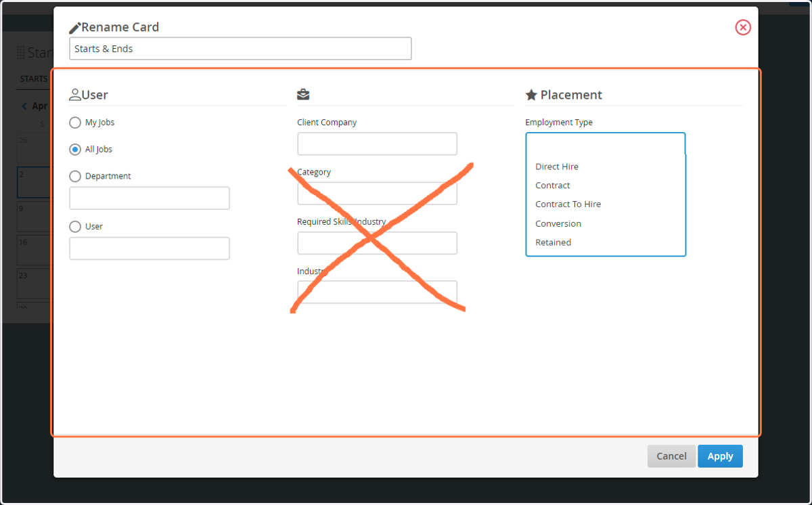Pick Contract employment type

pos(553,185)
